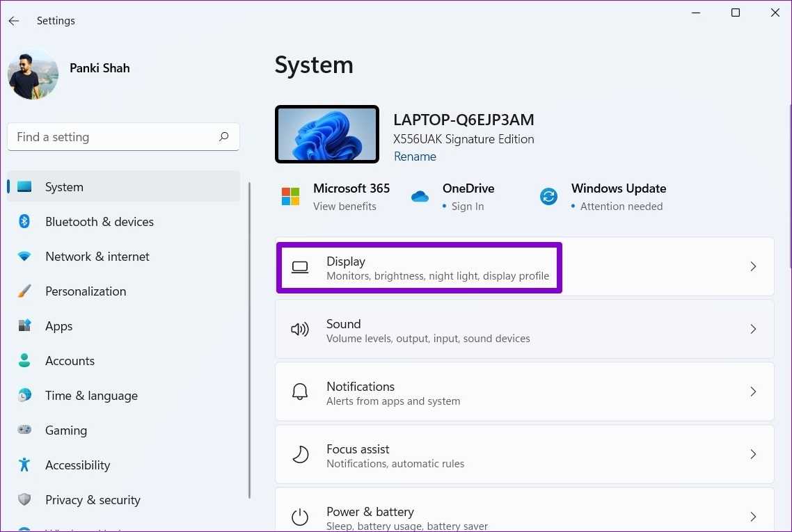The height and width of the screenshot is (532, 792).
Task: Open Focus assist via its chevron
Action: 752,454
